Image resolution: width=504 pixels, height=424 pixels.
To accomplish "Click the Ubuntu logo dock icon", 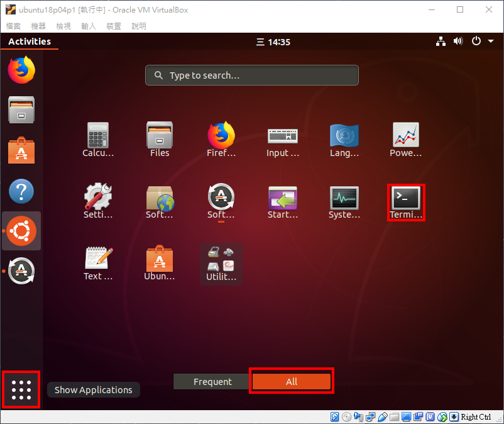I will point(21,231).
